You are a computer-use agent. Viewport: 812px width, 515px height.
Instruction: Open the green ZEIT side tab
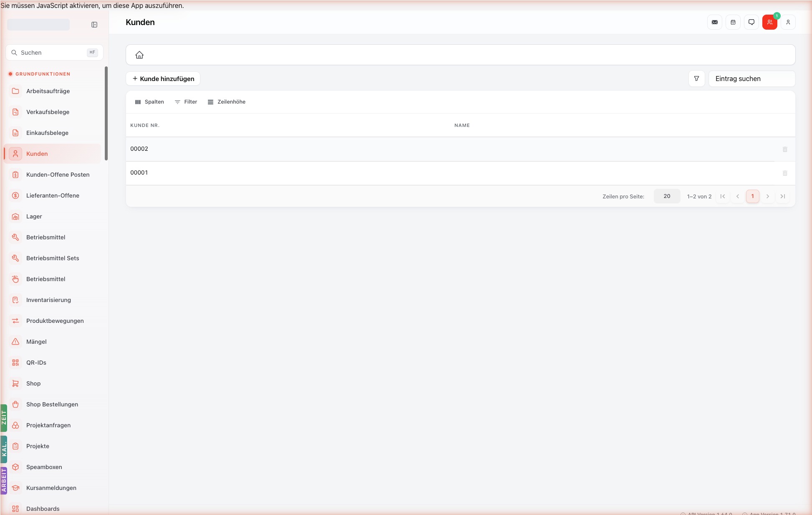4,418
